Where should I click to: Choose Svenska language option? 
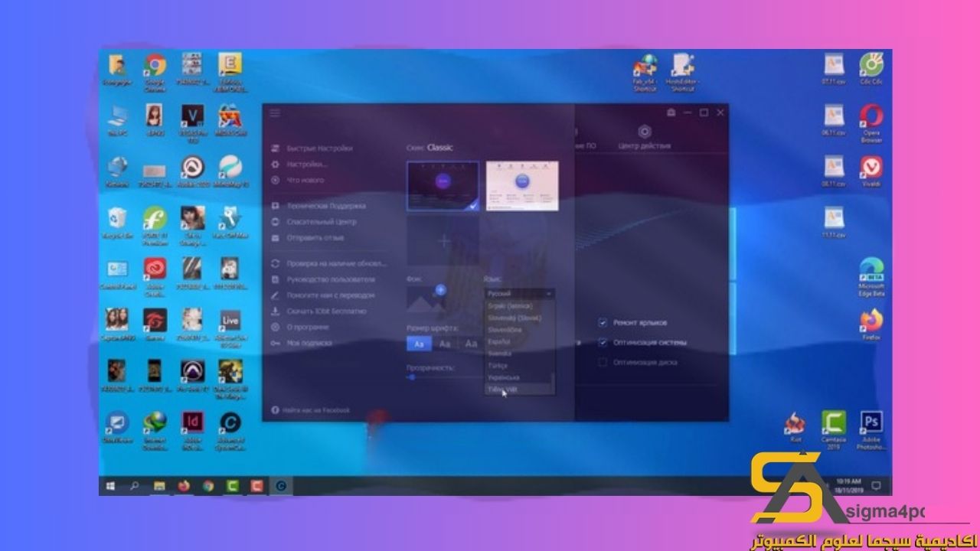[499, 354]
